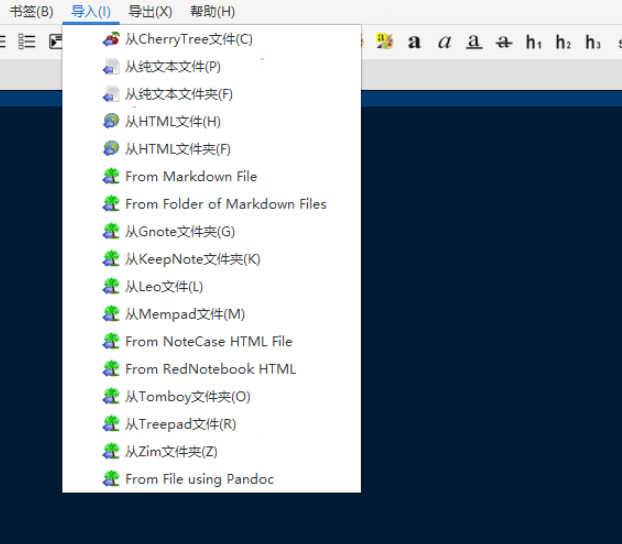This screenshot has width=622, height=544.
Task: Select 从HTML文件(H) import entry
Action: click(x=211, y=121)
